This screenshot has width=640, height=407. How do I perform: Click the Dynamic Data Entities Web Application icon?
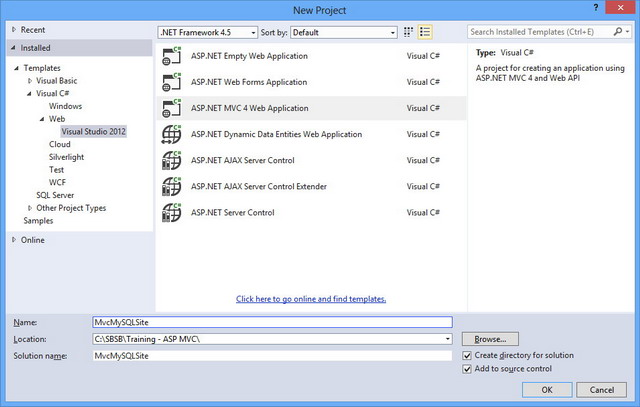(x=171, y=134)
